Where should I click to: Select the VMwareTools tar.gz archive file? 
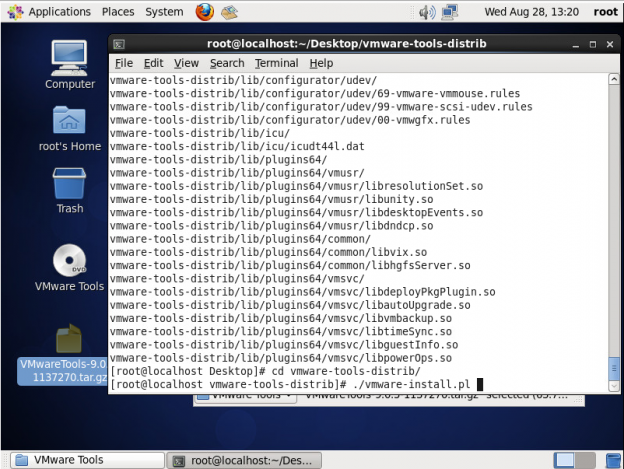coord(69,342)
